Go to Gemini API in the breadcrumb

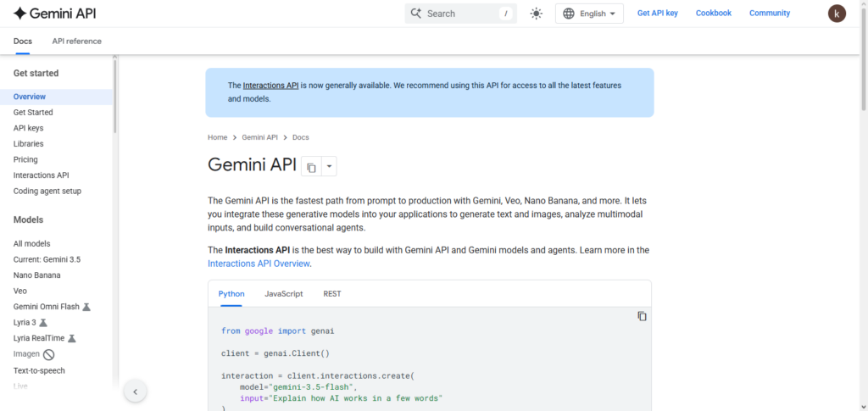point(259,137)
